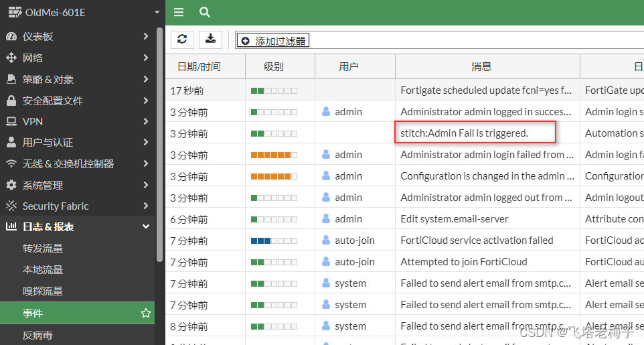Viewport: 644px width, 345px height.
Task: Select 'stitch:Admin Fail is triggered.' message
Action: coord(464,133)
